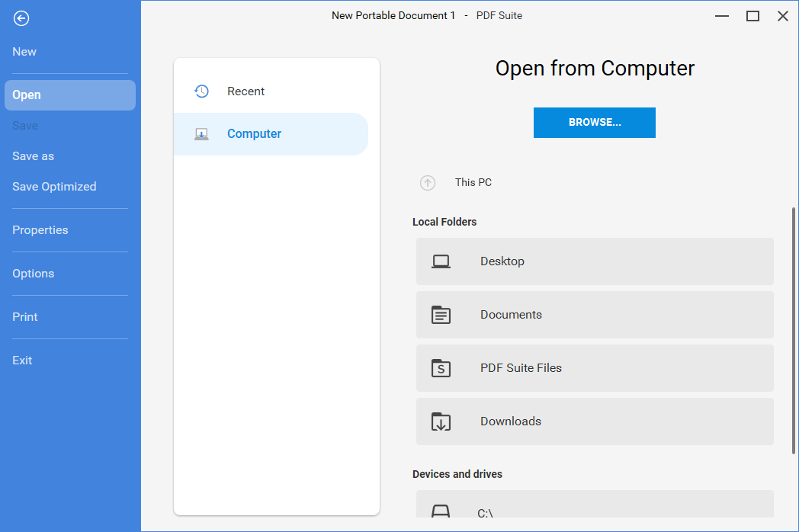Open the Downloads folder label
The width and height of the screenshot is (799, 532).
click(511, 421)
